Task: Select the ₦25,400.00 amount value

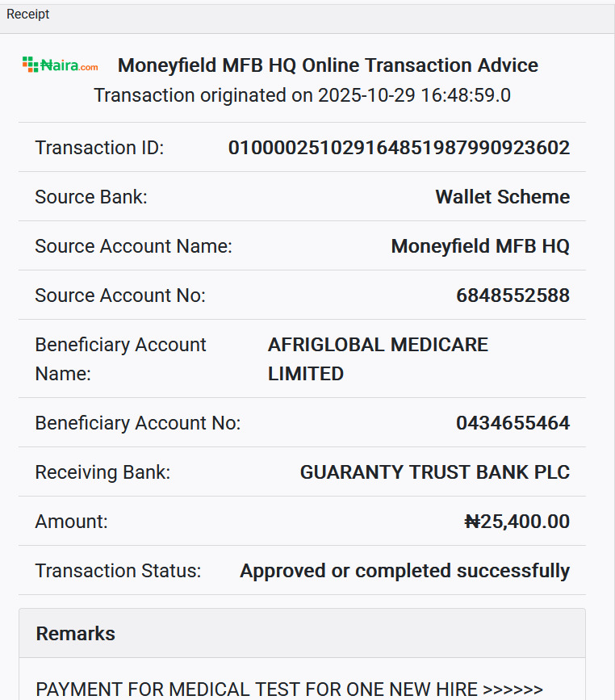Action: pyautogui.click(x=517, y=522)
